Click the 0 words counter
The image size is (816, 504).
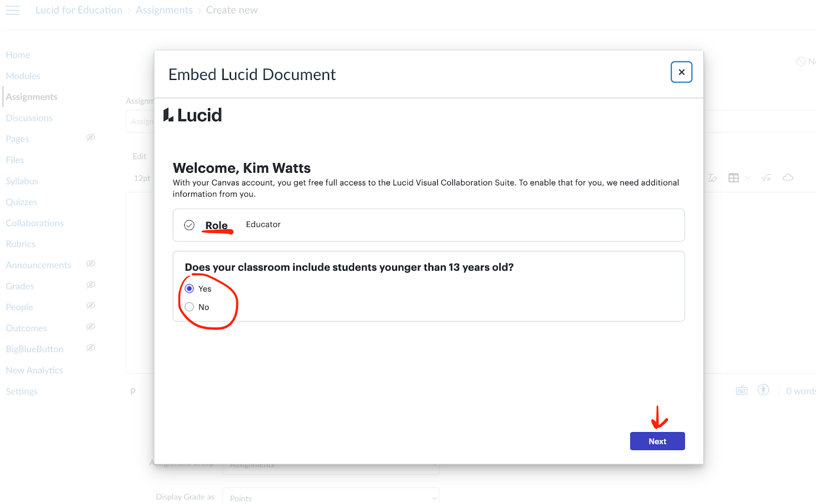[801, 391]
